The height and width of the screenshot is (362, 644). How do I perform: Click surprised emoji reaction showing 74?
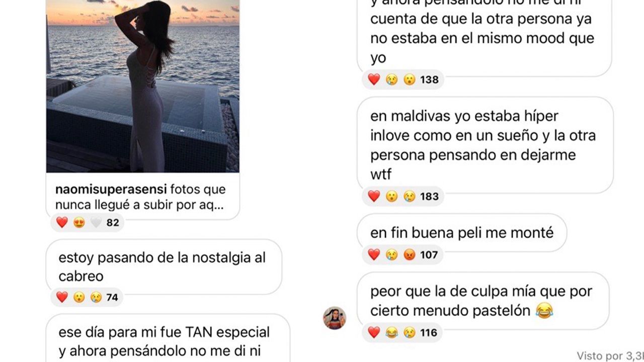[x=79, y=297]
